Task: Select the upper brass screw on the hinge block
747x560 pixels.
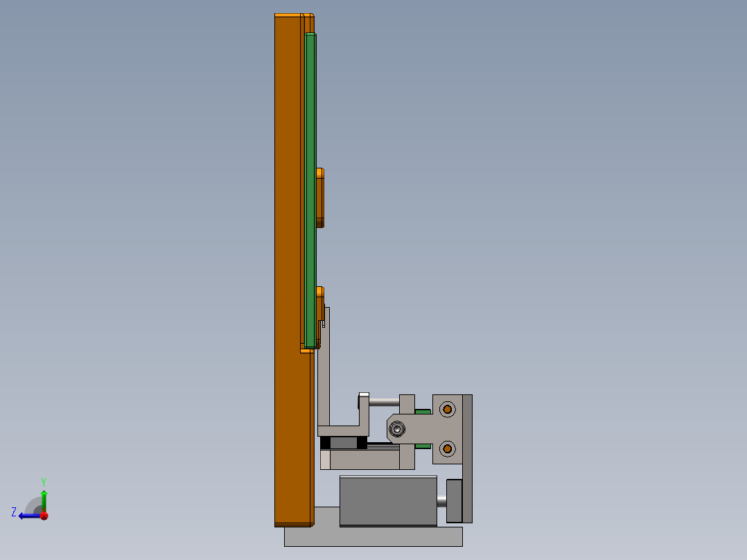Action: (447, 409)
